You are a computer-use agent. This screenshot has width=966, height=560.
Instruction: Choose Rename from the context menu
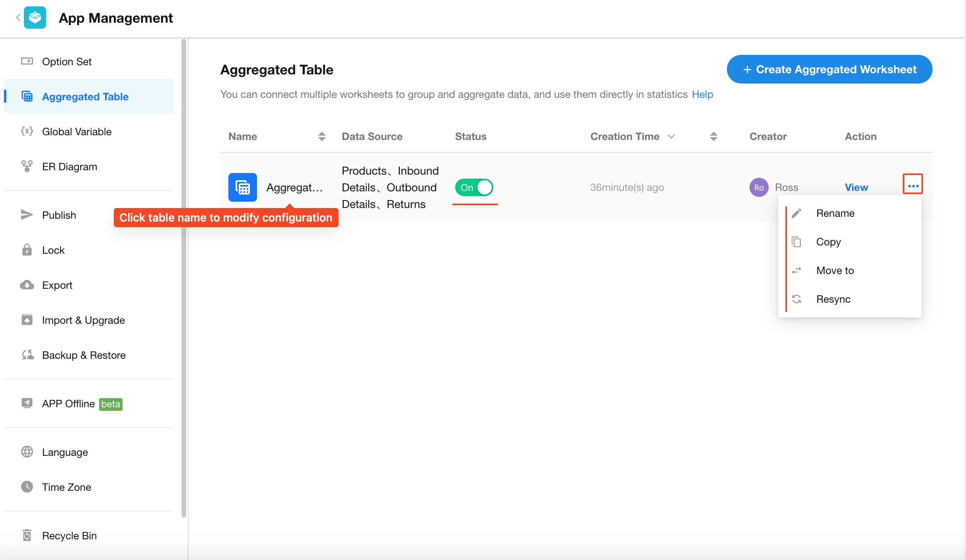[x=835, y=213]
